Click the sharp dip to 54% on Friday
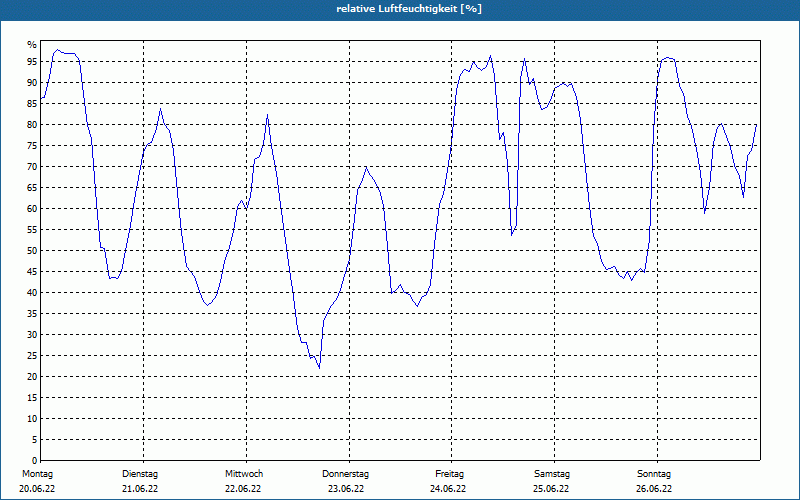Image resolution: width=800 pixels, height=500 pixels. pos(512,235)
